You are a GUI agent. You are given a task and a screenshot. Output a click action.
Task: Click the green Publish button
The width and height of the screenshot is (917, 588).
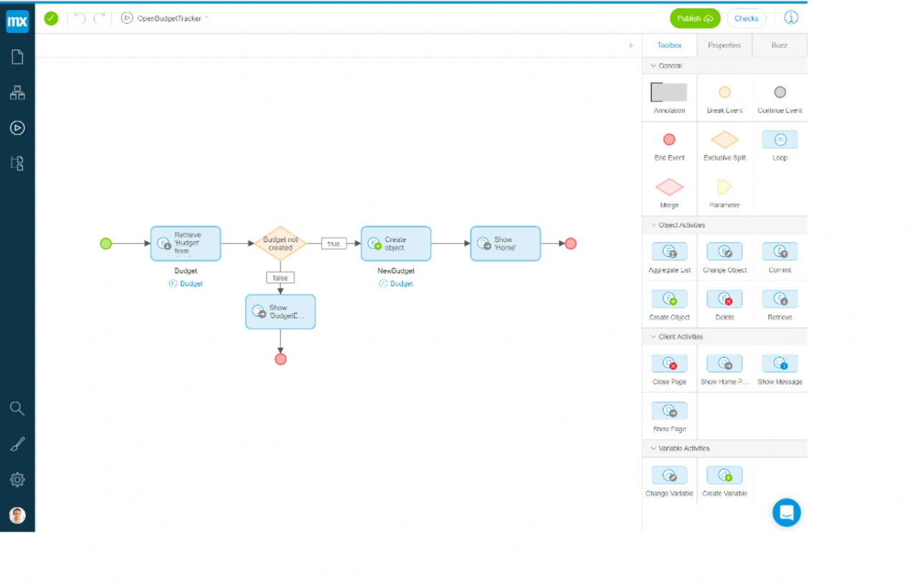click(694, 19)
